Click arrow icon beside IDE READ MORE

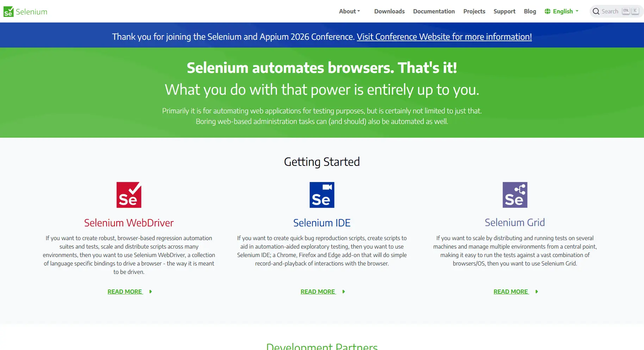coord(344,292)
